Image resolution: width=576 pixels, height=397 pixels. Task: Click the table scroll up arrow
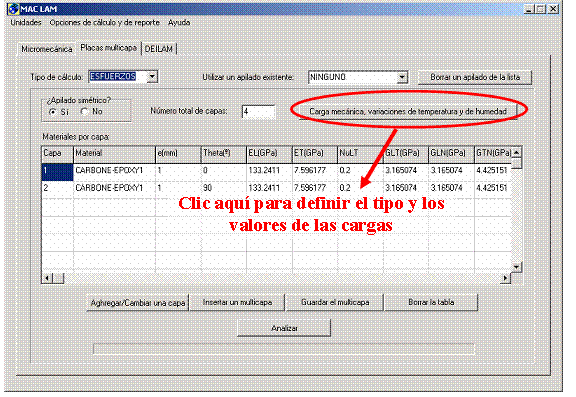[x=516, y=152]
